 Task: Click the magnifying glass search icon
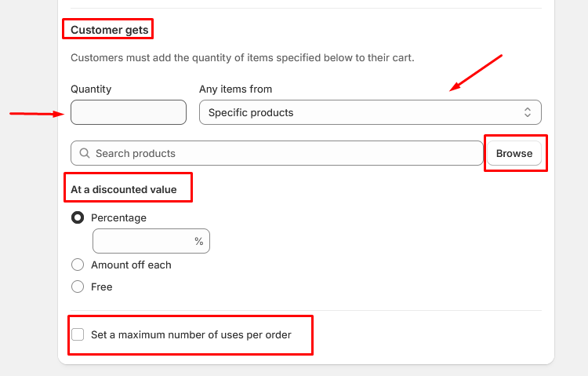(x=84, y=153)
